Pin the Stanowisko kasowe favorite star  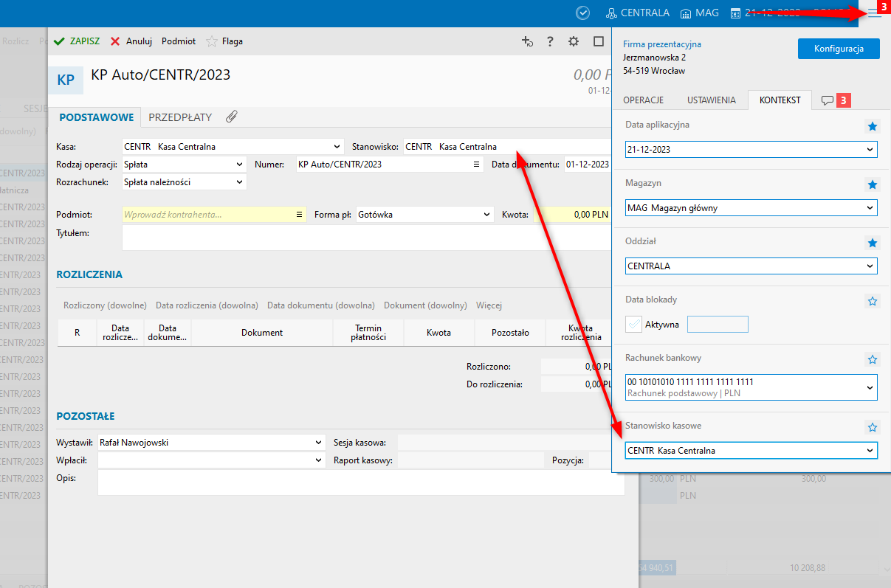click(x=873, y=427)
